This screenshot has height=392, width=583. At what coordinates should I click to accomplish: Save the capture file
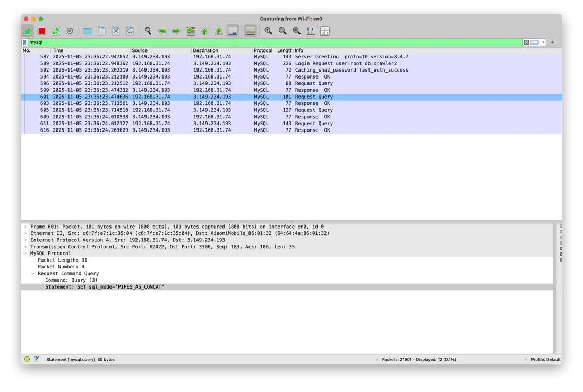click(x=102, y=31)
